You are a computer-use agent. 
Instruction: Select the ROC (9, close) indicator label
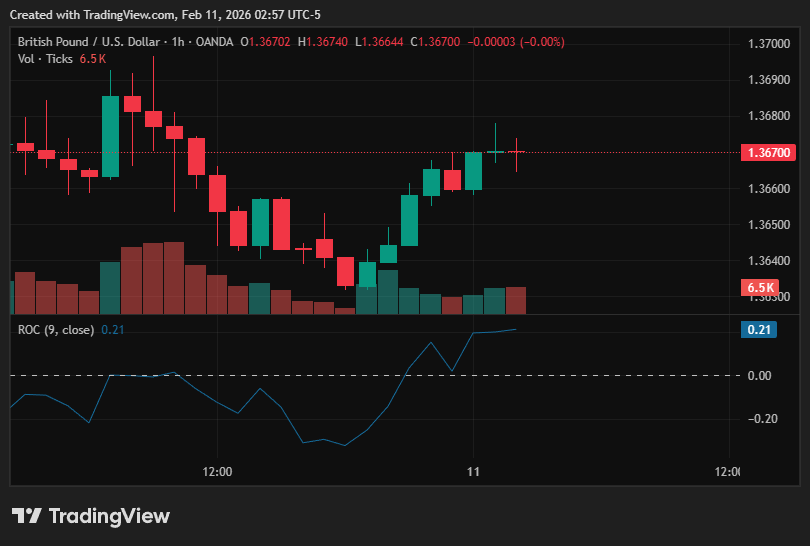[x=56, y=330]
